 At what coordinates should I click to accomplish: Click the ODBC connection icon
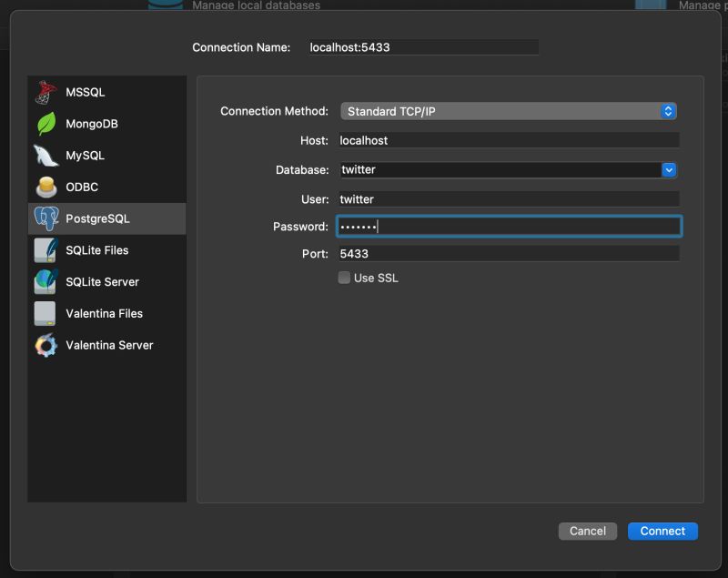click(x=45, y=187)
